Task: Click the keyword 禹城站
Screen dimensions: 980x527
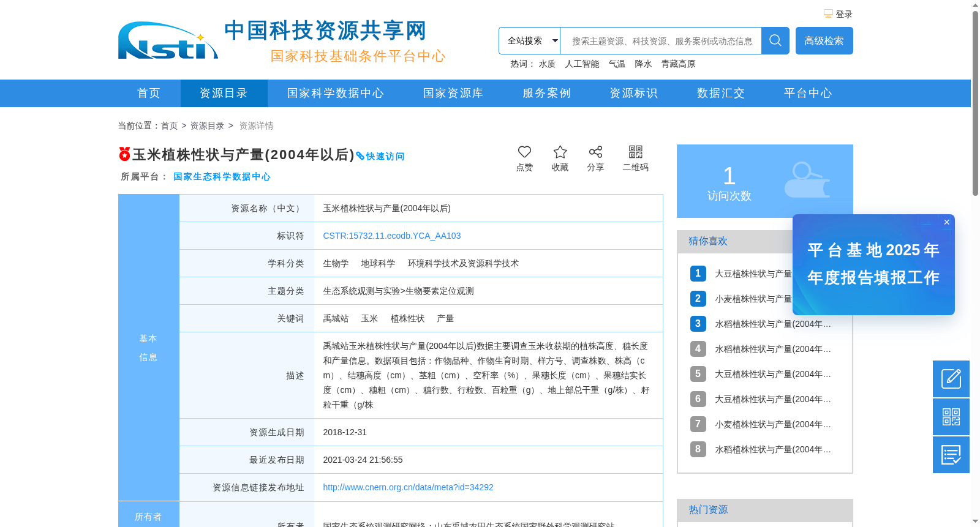Action: point(336,318)
